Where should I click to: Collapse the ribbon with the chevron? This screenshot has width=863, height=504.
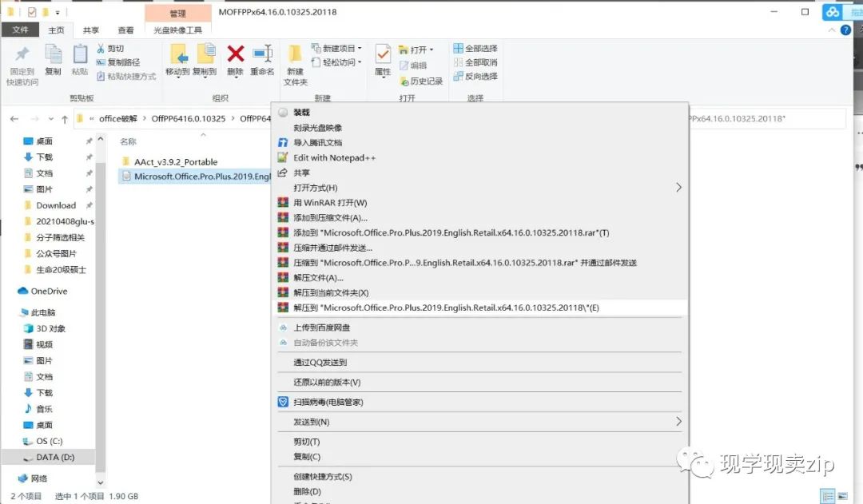pos(832,30)
